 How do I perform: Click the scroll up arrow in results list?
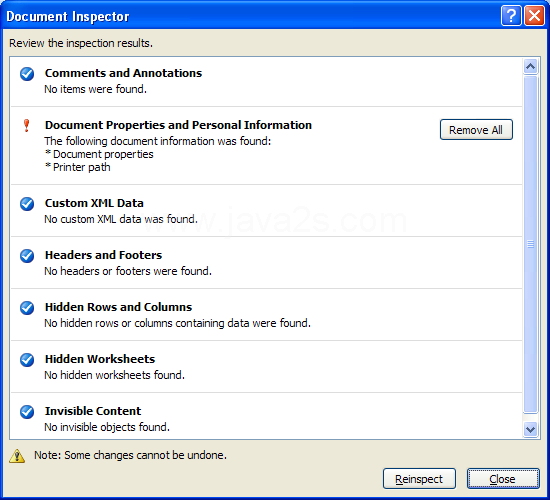click(x=530, y=66)
